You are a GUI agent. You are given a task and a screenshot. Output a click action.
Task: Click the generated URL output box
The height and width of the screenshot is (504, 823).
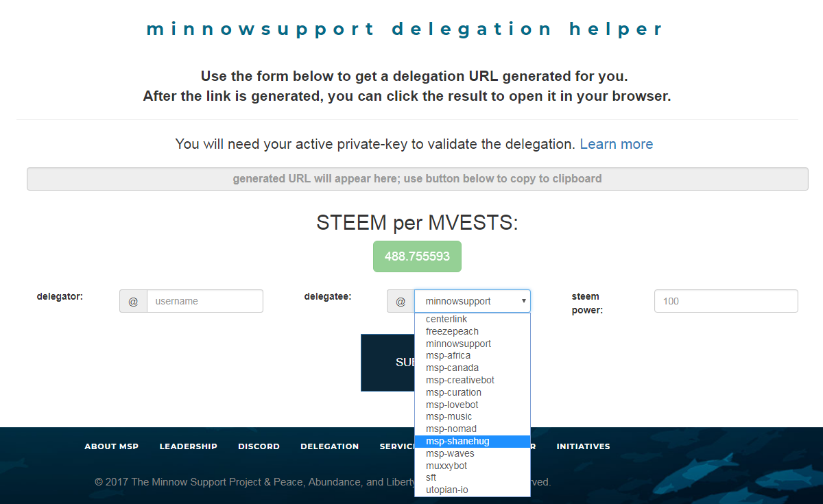click(x=417, y=179)
